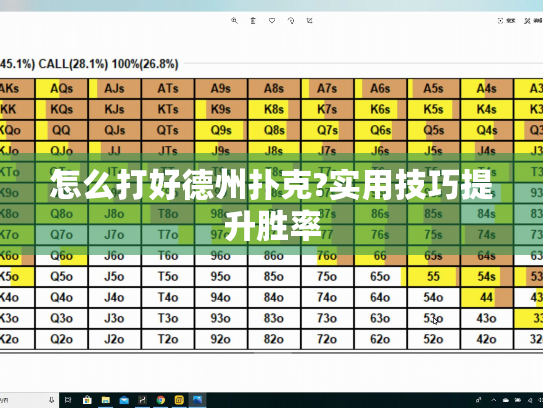
Task: Click the CALL(28.1%) label in the header
Action: pos(73,64)
